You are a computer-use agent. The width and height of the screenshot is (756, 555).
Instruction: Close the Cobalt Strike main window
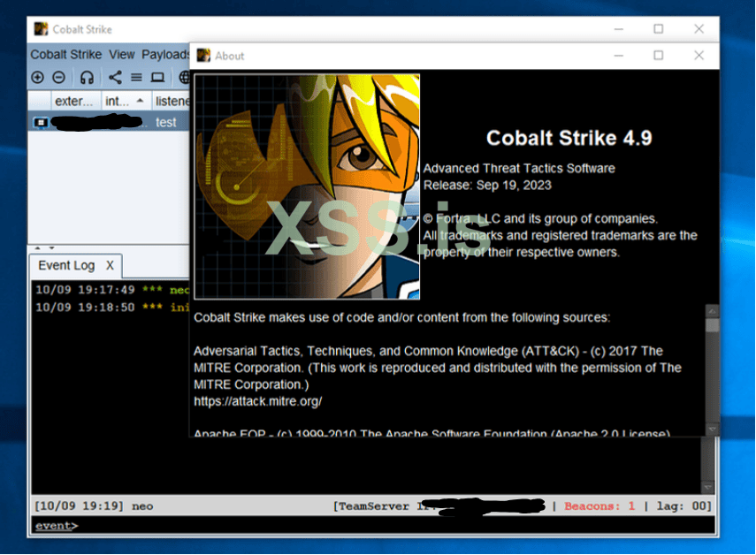coord(699,29)
